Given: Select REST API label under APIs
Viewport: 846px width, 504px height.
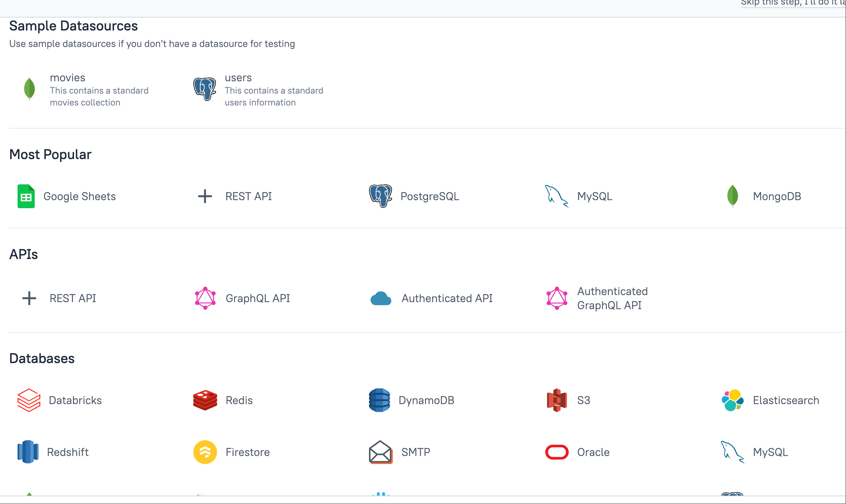Looking at the screenshot, I should tap(73, 298).
